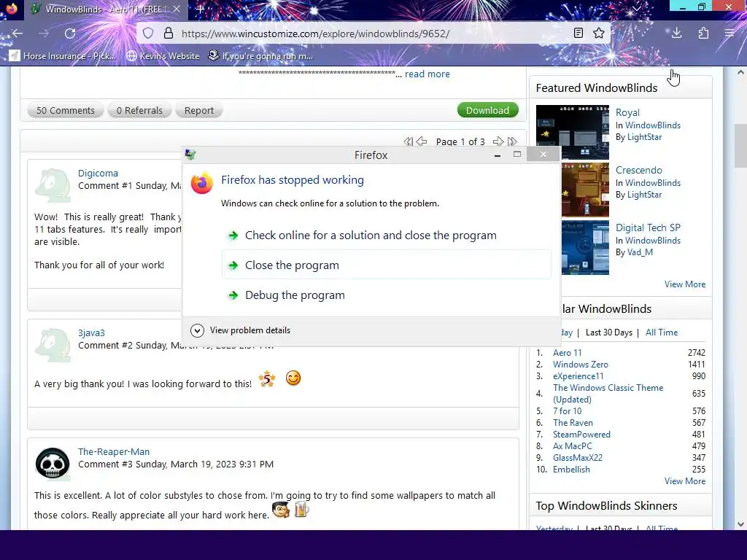Open Vad_M author link
This screenshot has width=747, height=560.
[x=640, y=252]
